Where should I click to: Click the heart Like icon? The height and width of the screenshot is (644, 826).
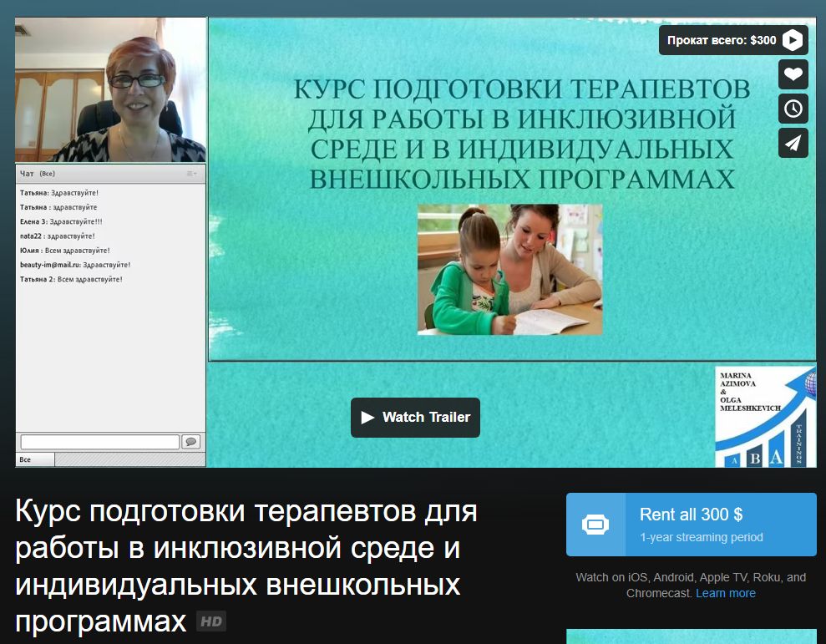tap(793, 74)
